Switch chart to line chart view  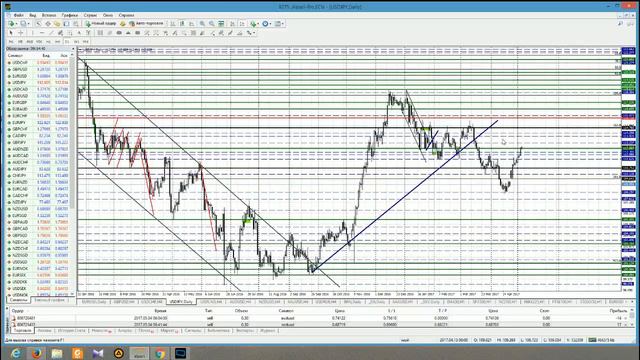click(x=191, y=24)
